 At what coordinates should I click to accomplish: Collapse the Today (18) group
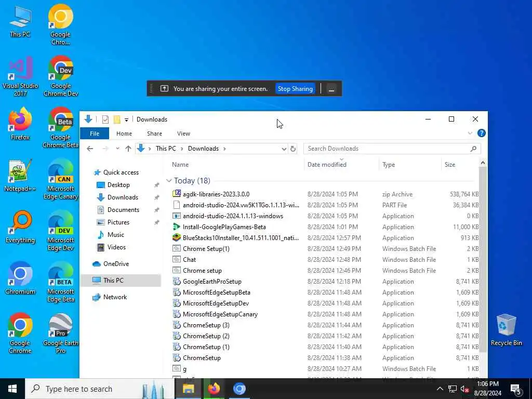[x=169, y=181]
